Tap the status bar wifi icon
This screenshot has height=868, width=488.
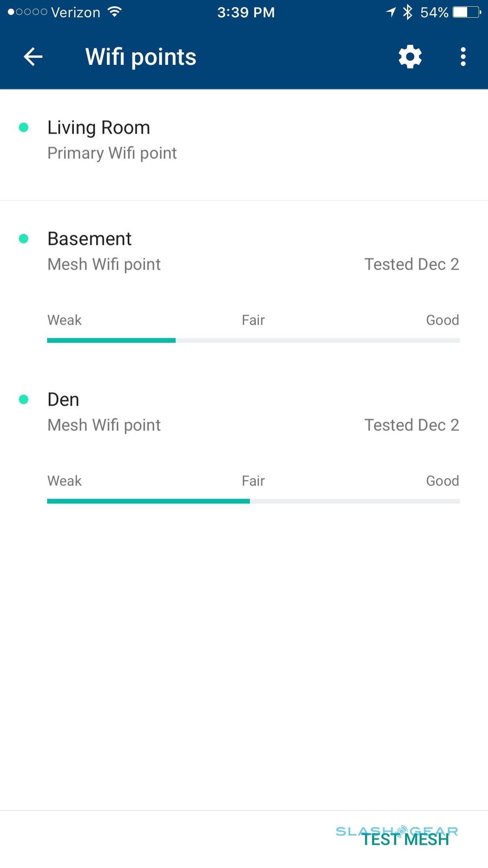(x=114, y=12)
